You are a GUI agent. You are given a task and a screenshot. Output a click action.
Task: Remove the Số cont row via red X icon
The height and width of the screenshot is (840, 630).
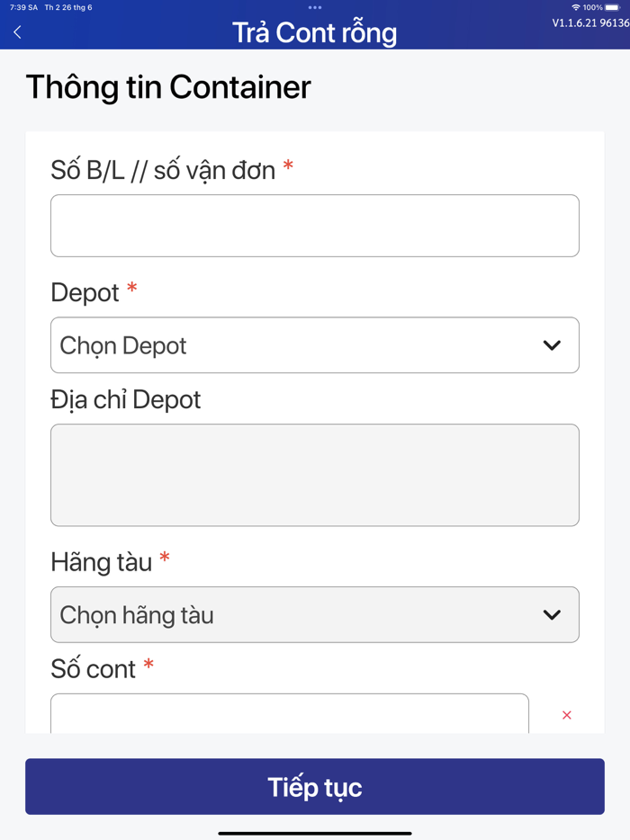coord(566,714)
